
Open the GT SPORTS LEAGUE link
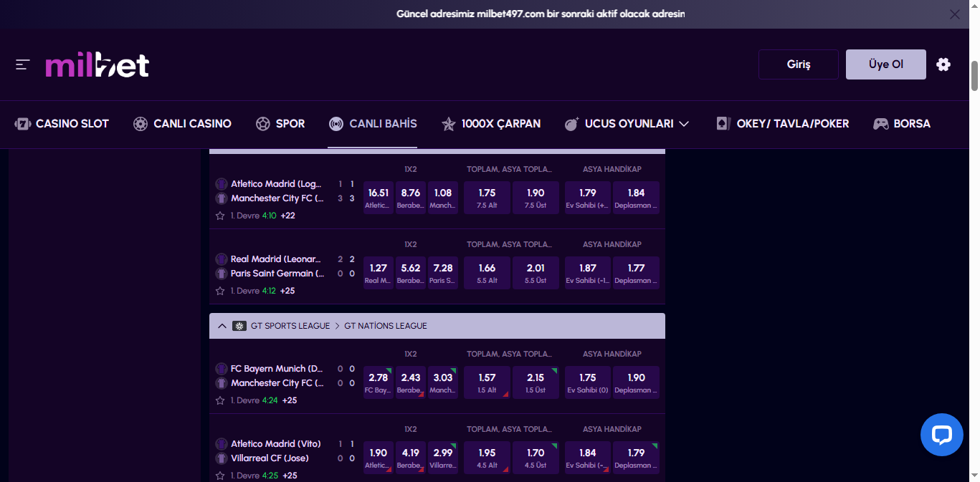290,326
